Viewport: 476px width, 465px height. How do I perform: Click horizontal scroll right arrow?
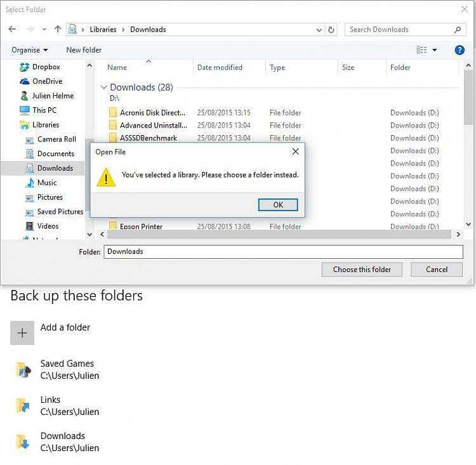coord(458,234)
